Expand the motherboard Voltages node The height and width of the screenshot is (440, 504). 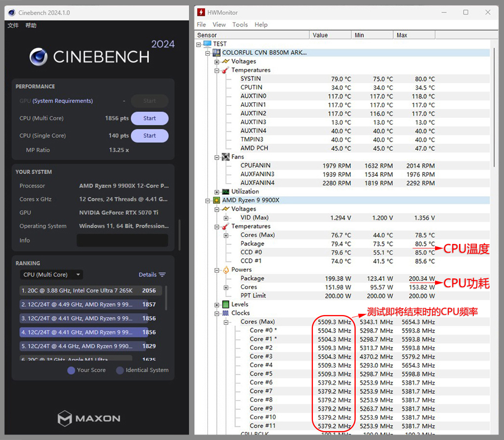point(217,62)
